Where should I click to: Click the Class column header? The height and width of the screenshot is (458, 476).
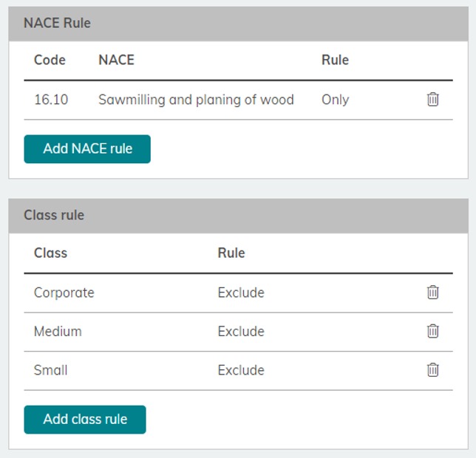(x=50, y=253)
